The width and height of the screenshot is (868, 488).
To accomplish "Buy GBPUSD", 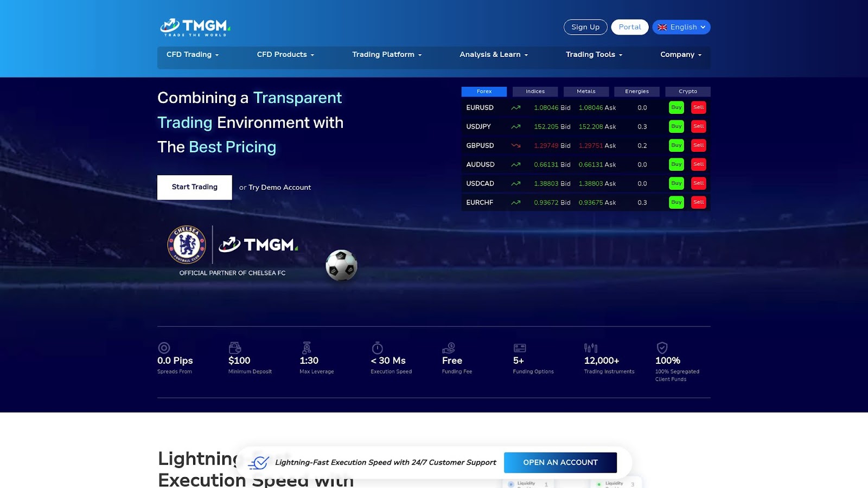I will point(676,145).
